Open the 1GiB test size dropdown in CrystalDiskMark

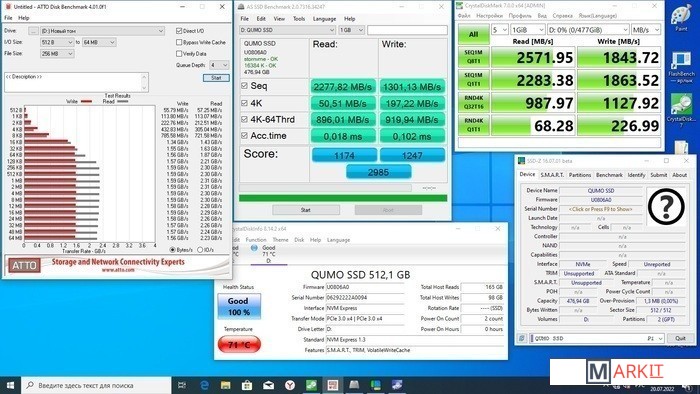[x=528, y=29]
